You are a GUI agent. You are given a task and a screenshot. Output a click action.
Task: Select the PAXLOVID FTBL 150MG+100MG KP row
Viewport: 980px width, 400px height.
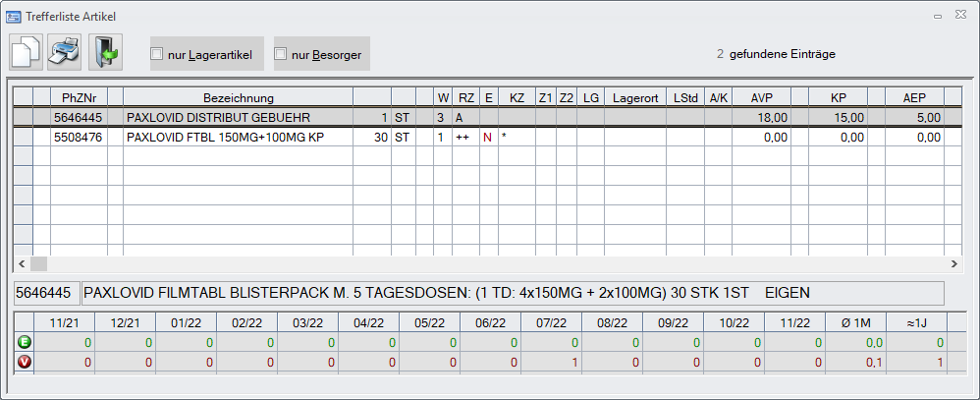point(239,138)
